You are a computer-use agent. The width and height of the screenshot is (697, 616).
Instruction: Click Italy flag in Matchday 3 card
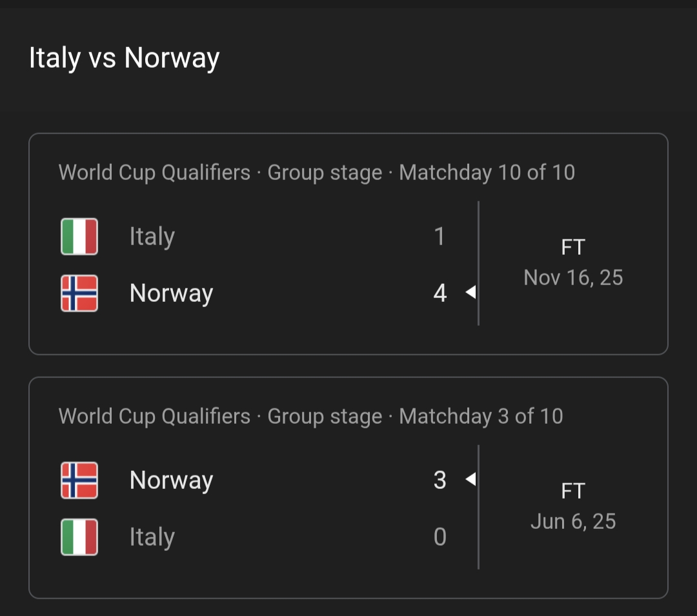pos(79,537)
